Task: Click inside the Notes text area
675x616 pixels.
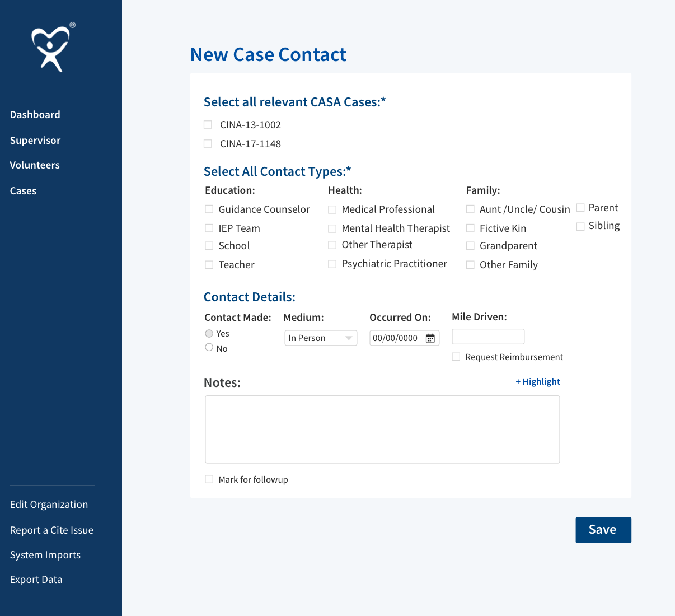Action: click(382, 430)
